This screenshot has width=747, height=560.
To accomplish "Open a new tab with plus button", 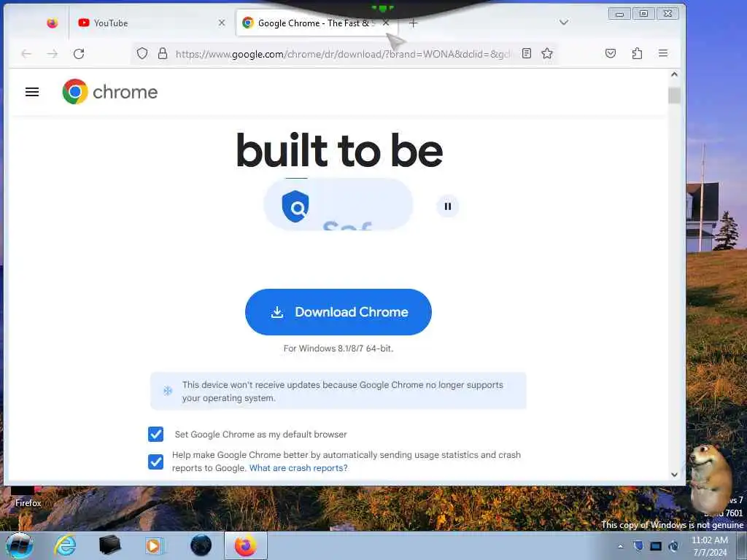I will [413, 23].
